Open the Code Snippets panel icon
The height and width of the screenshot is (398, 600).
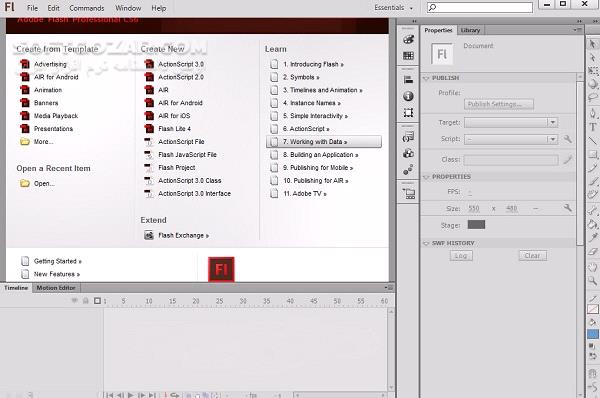click(x=408, y=137)
